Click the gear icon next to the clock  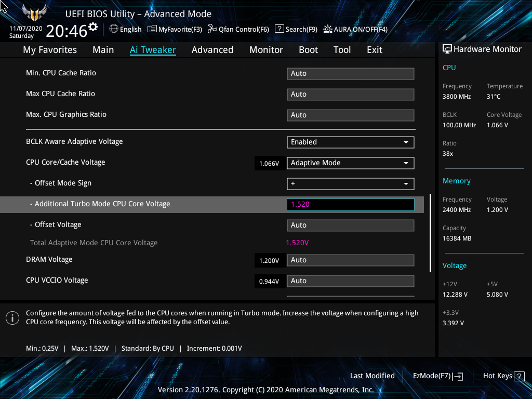pos(93,26)
